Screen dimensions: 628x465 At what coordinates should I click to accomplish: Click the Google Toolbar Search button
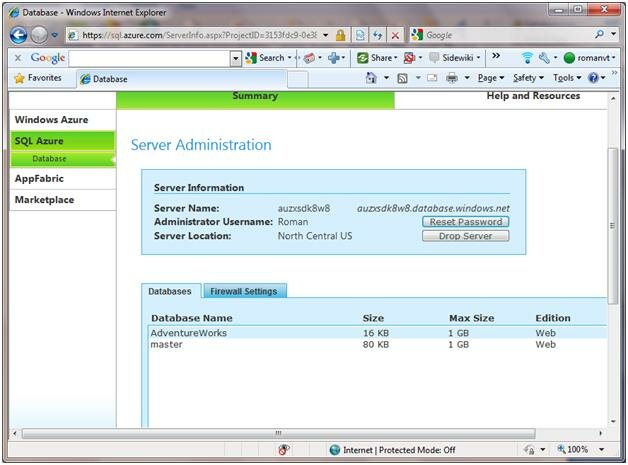click(x=268, y=58)
